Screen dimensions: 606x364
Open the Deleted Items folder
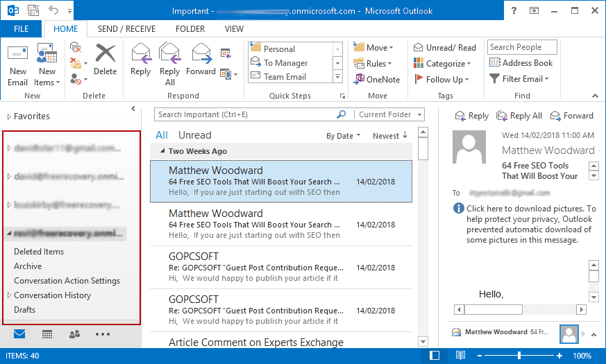click(39, 251)
